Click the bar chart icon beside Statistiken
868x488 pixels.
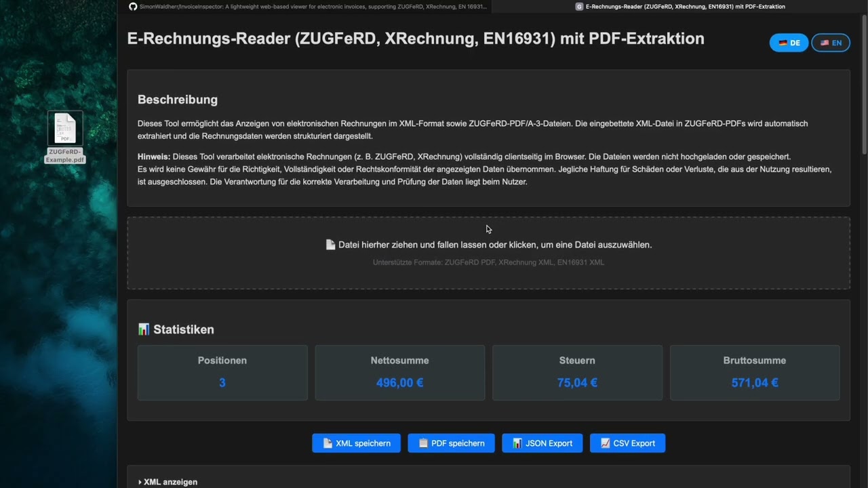pyautogui.click(x=144, y=329)
